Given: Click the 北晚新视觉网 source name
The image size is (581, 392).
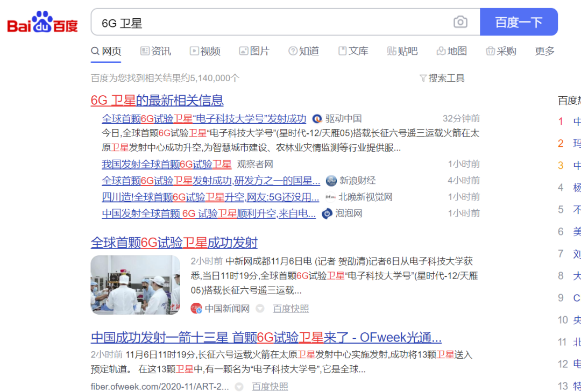Looking at the screenshot, I should (365, 197).
